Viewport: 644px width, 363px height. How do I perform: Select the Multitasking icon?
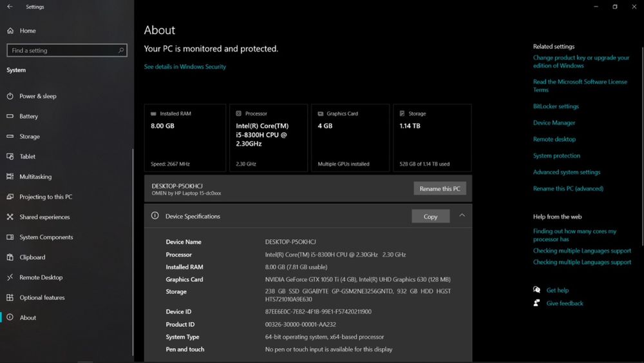10,177
